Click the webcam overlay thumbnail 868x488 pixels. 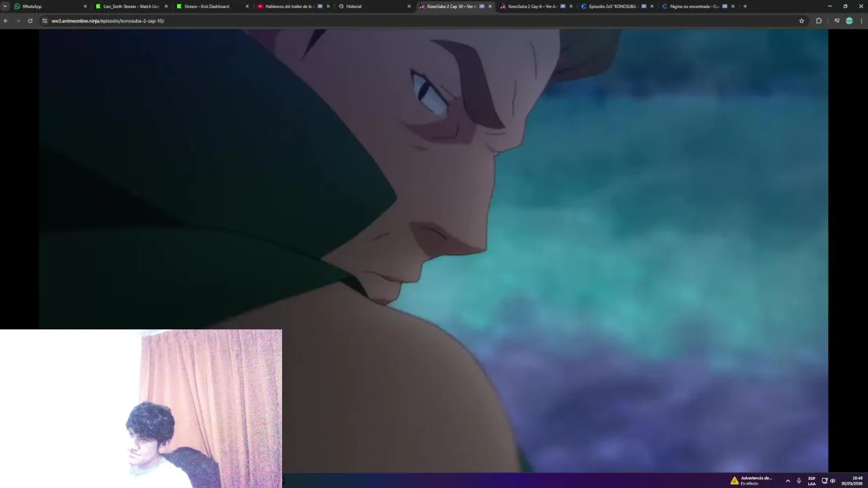pos(141,409)
